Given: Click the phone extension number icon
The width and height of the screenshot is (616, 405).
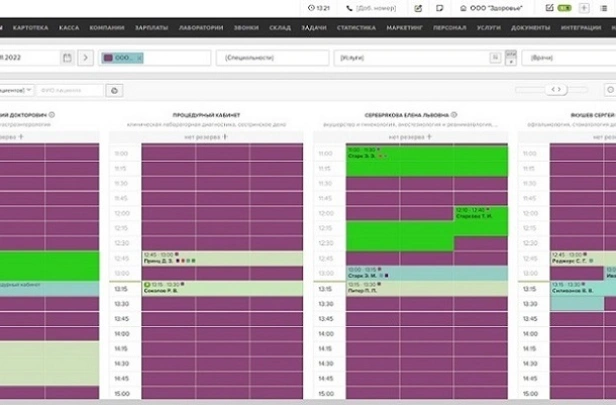Looking at the screenshot, I should (x=351, y=8).
